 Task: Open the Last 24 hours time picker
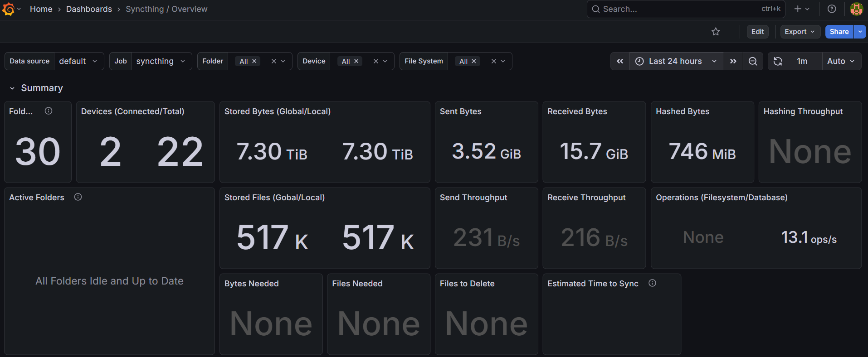(x=676, y=61)
